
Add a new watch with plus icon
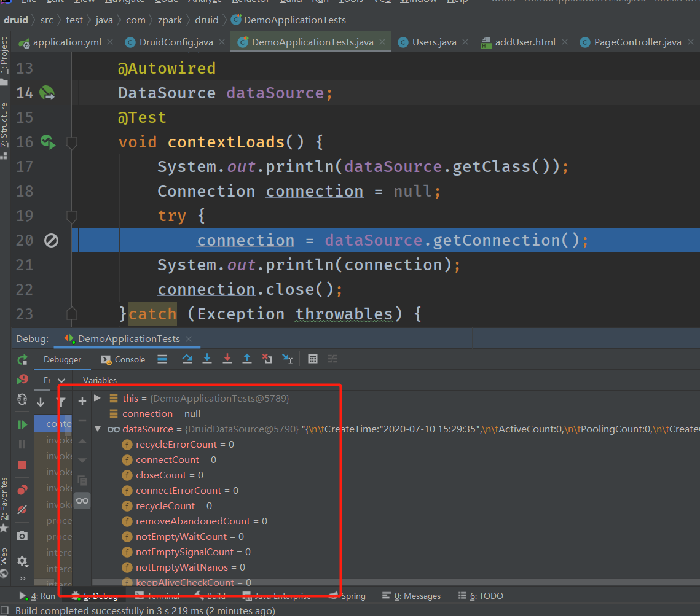coord(82,401)
